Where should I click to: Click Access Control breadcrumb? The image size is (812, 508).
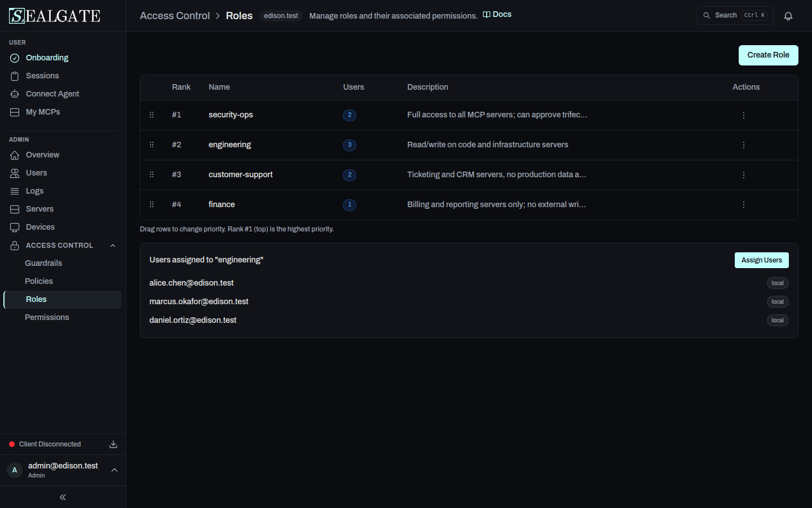pos(175,16)
